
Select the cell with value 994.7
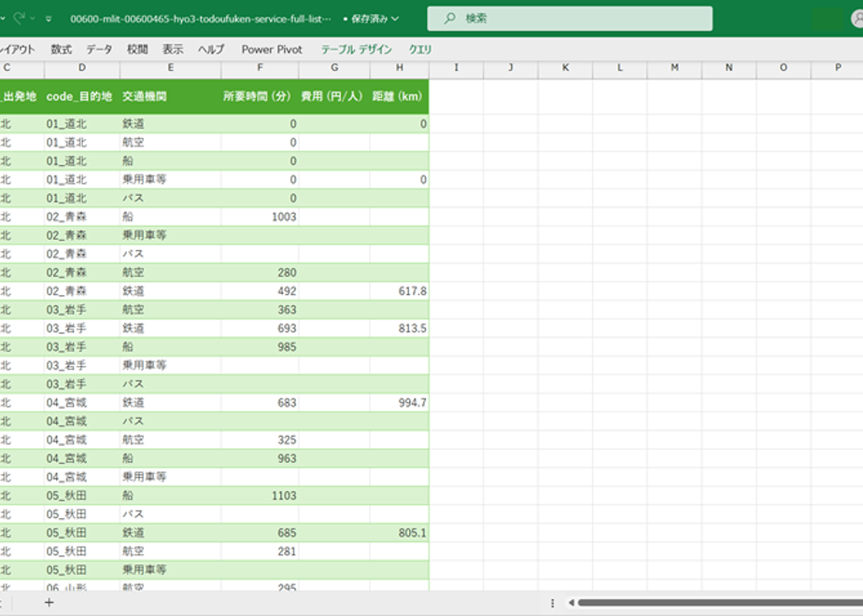[400, 402]
